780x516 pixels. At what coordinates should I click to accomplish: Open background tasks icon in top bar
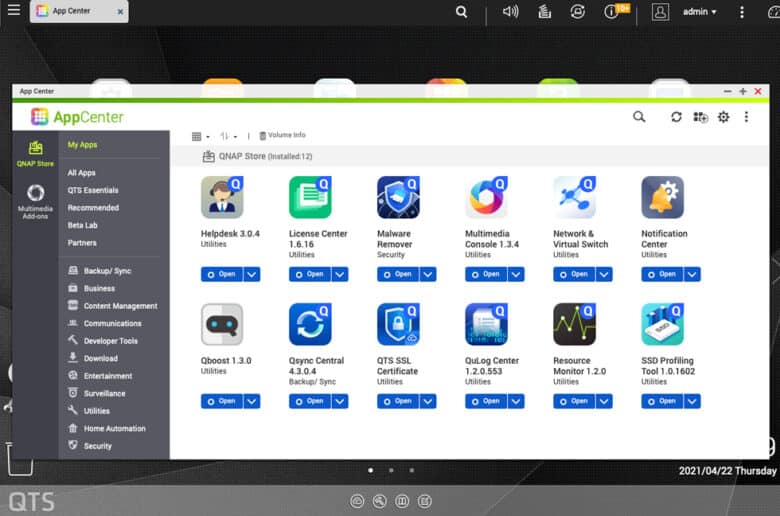click(545, 11)
